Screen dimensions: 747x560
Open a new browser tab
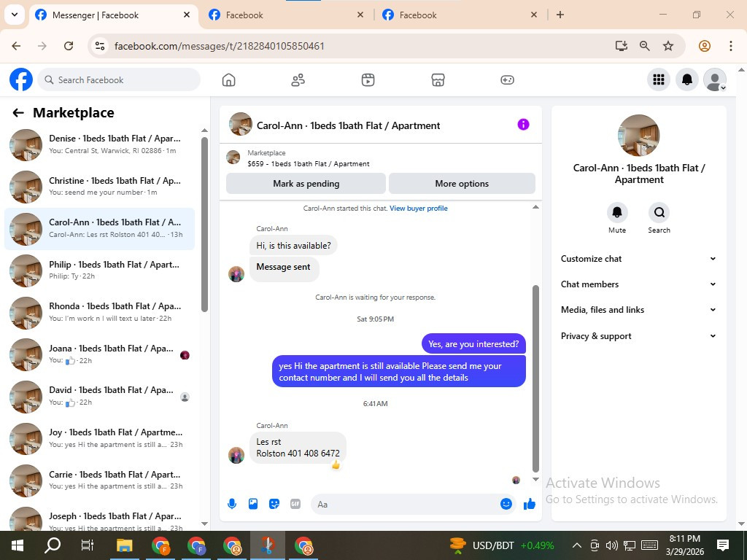[560, 15]
